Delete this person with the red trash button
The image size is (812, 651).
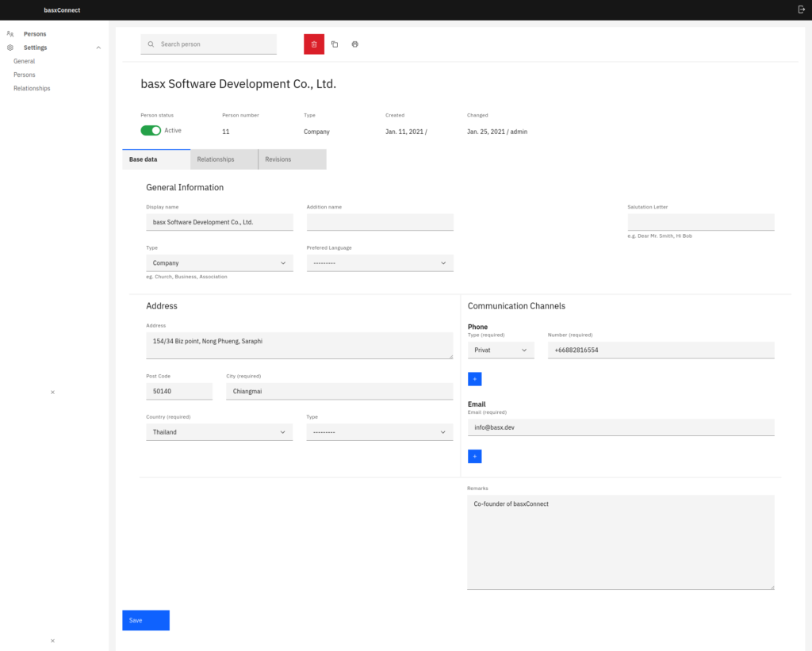[x=314, y=44]
